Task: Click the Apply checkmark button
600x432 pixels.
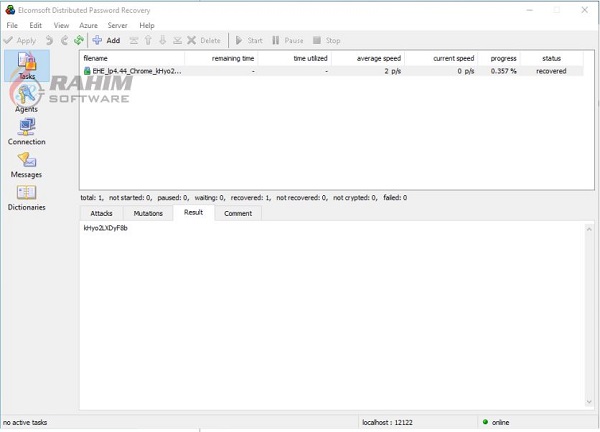Action: click(20, 40)
